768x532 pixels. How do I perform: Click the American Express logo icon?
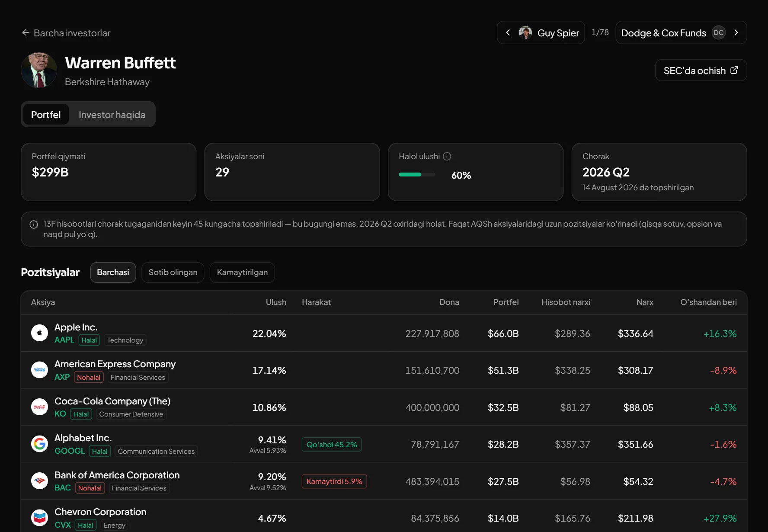pyautogui.click(x=39, y=370)
